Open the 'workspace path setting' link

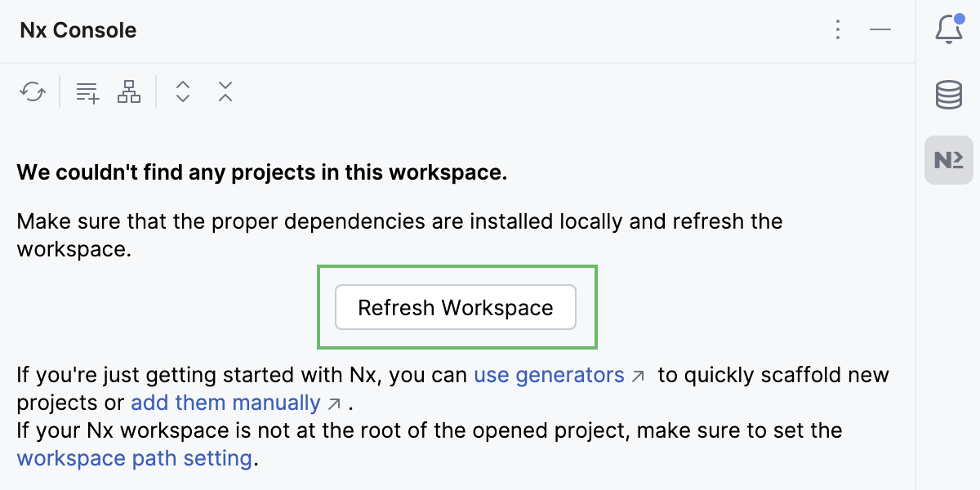click(x=133, y=458)
